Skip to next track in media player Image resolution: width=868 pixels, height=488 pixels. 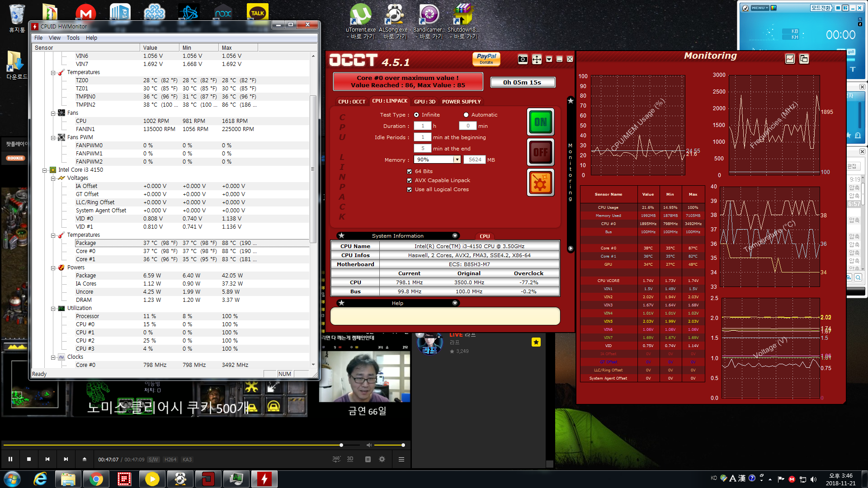click(66, 459)
